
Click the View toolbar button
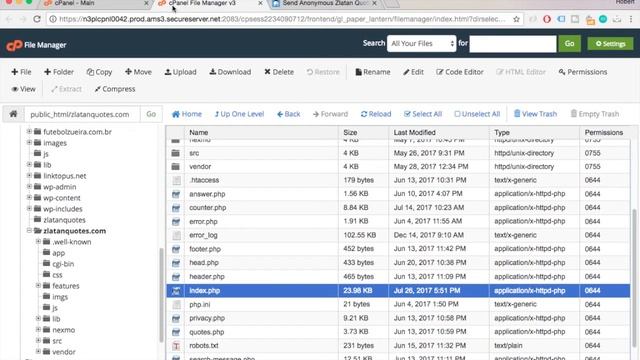click(23, 89)
